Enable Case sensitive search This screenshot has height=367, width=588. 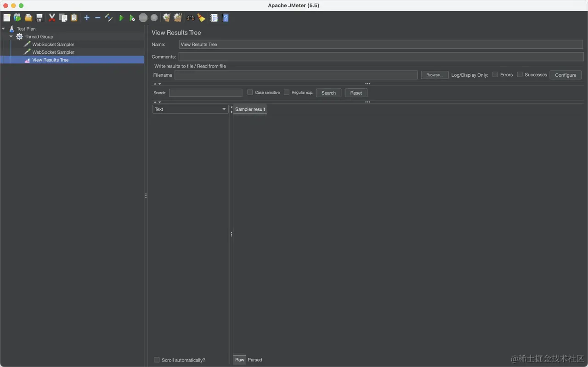point(250,92)
